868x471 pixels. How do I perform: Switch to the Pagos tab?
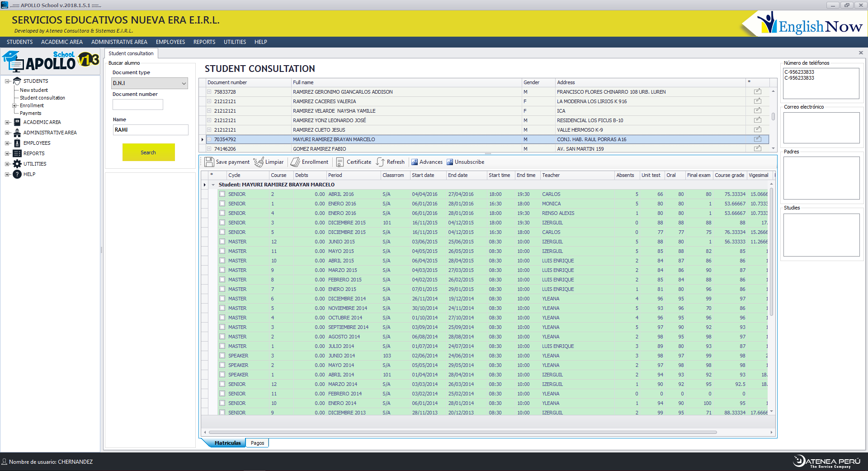(x=257, y=443)
